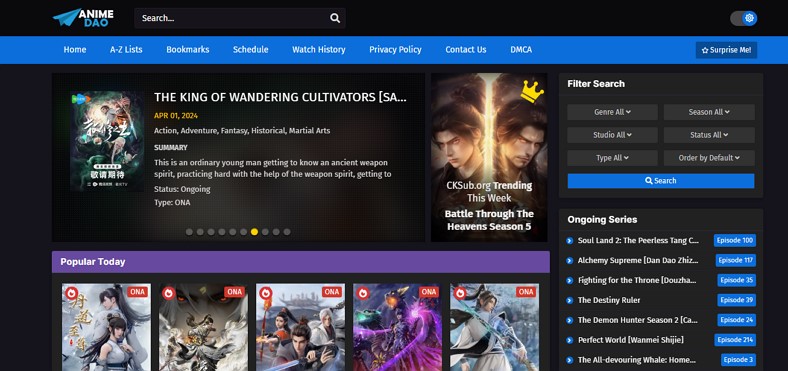Click the arrow bullet beside The All-devouring Whale
Screen dimensions: 788x371
click(x=569, y=360)
